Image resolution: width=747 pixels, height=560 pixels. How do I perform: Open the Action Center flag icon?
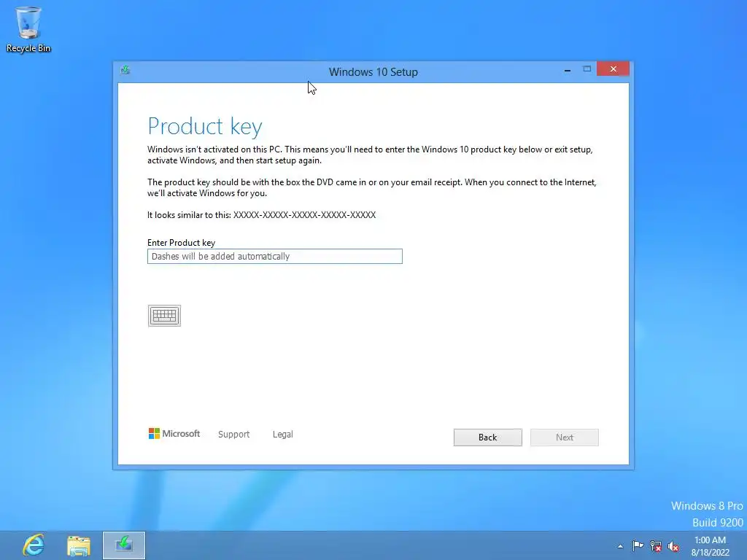pyautogui.click(x=638, y=545)
